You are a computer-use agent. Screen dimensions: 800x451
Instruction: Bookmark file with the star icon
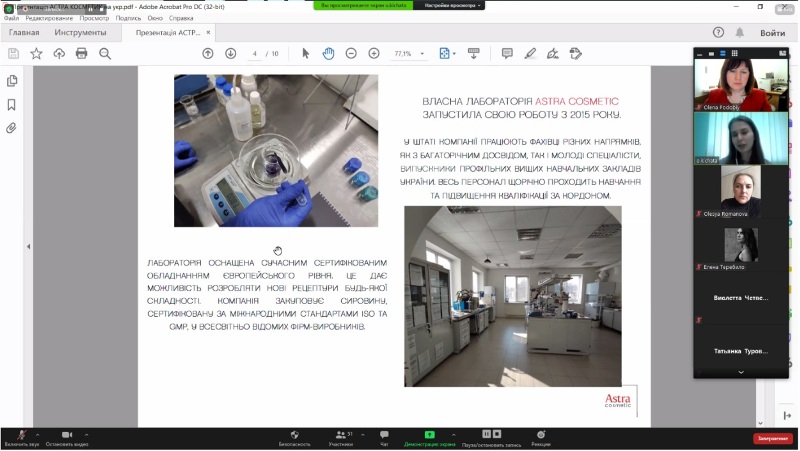point(36,53)
